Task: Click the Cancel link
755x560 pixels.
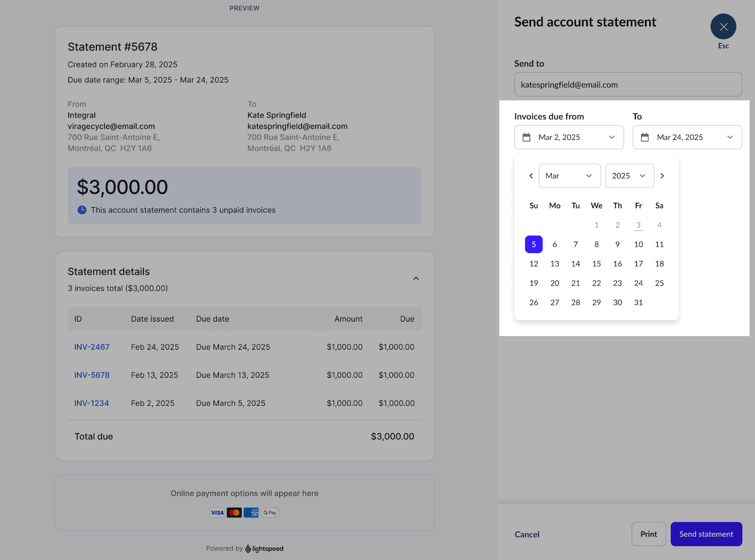Action: coord(527,534)
